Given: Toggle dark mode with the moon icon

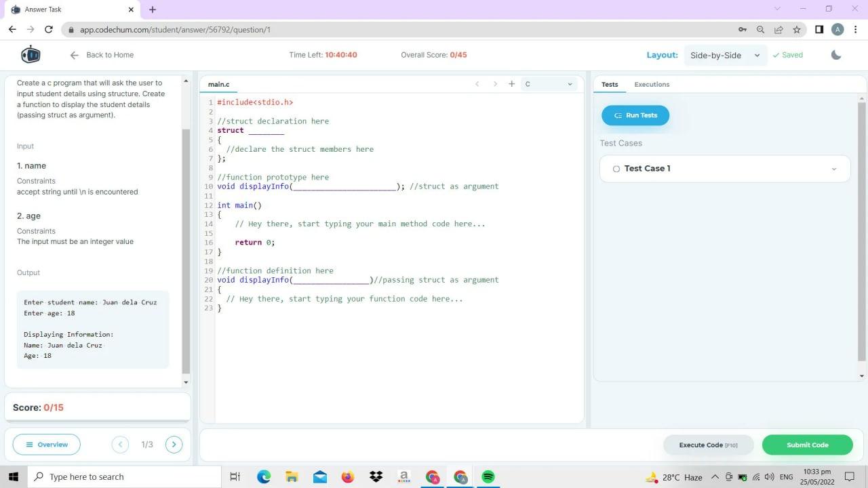Looking at the screenshot, I should [836, 55].
